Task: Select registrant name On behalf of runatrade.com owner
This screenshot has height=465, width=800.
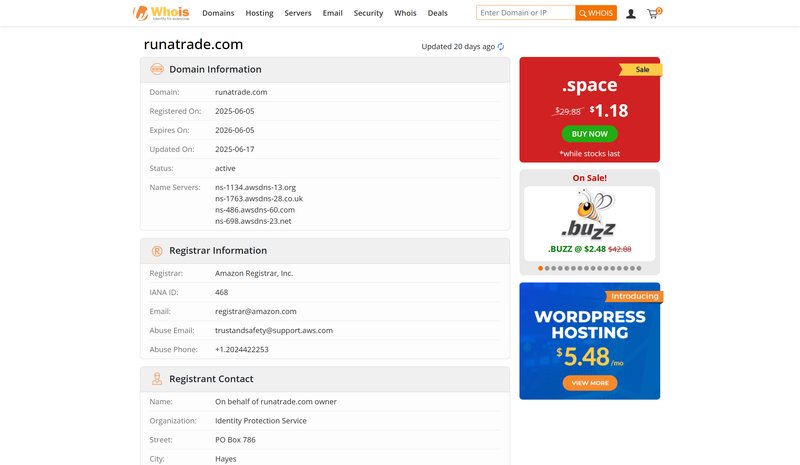Action: [276, 402]
